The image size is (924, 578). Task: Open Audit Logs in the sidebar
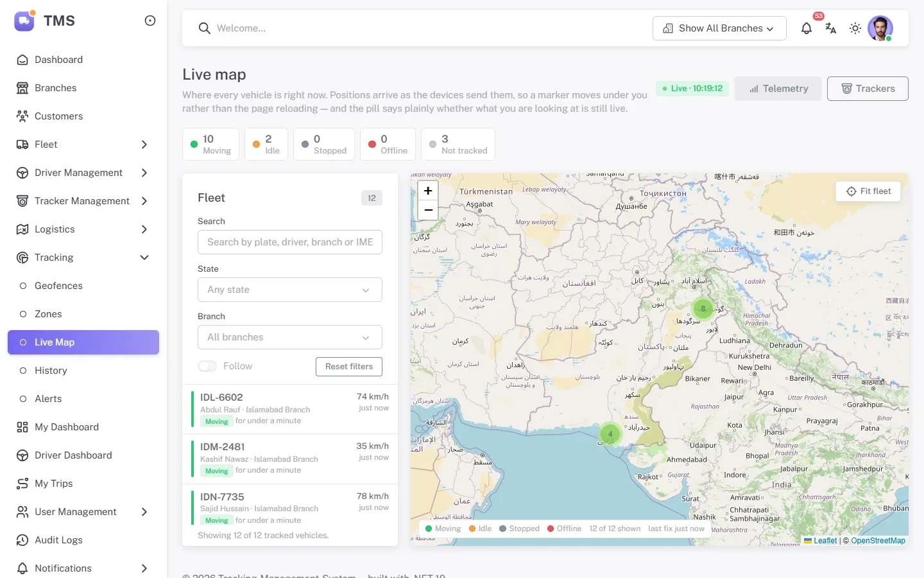tap(83, 540)
